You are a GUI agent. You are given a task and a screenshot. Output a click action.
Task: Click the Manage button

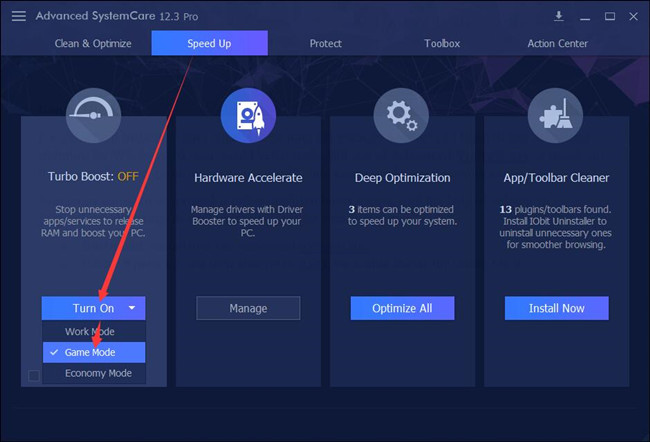(248, 308)
